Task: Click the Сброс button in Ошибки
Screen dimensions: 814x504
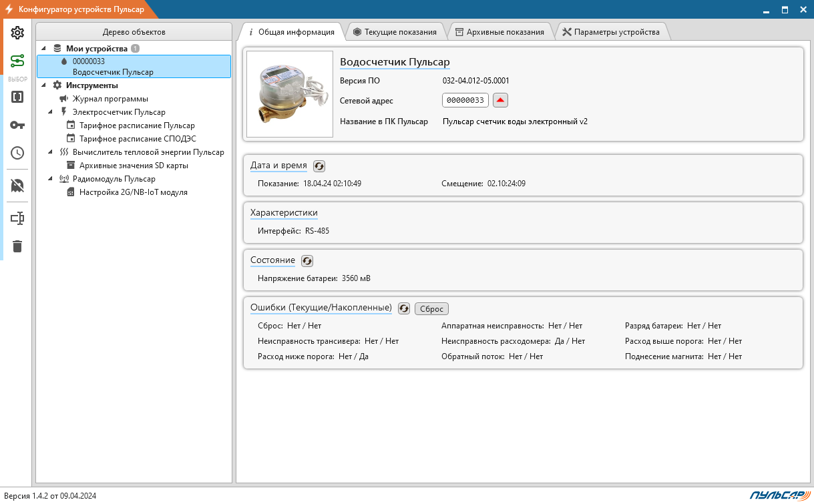Action: (431, 309)
